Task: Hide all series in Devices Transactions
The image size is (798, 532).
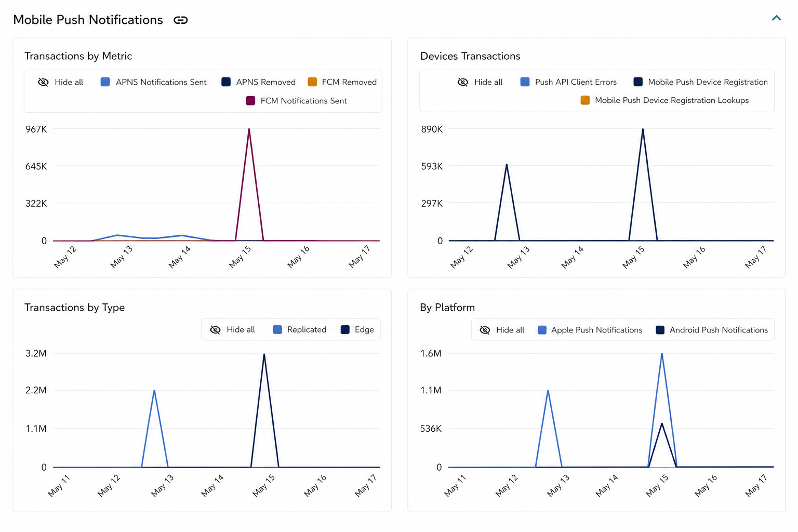Action: (480, 82)
